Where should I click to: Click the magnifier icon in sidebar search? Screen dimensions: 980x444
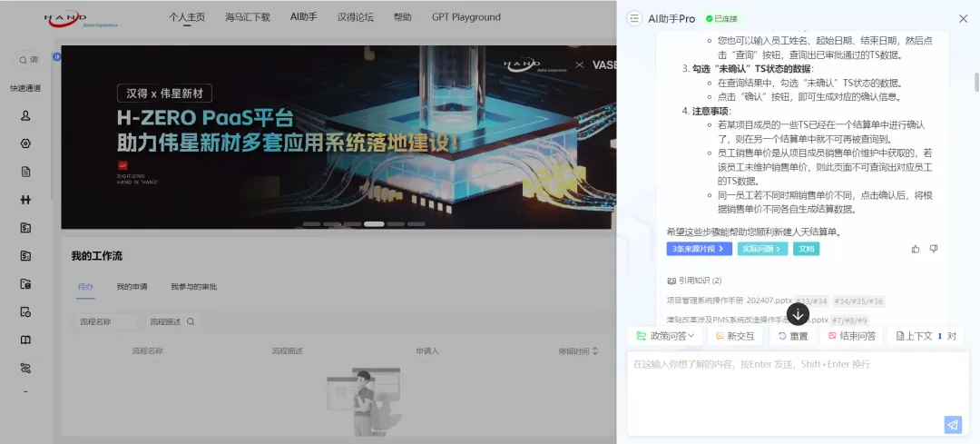(x=23, y=60)
